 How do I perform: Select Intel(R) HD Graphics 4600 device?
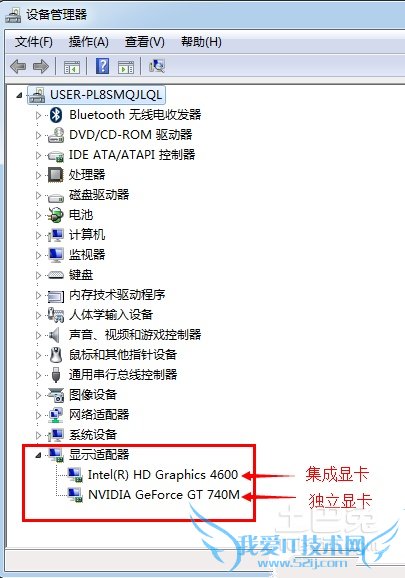click(x=163, y=474)
